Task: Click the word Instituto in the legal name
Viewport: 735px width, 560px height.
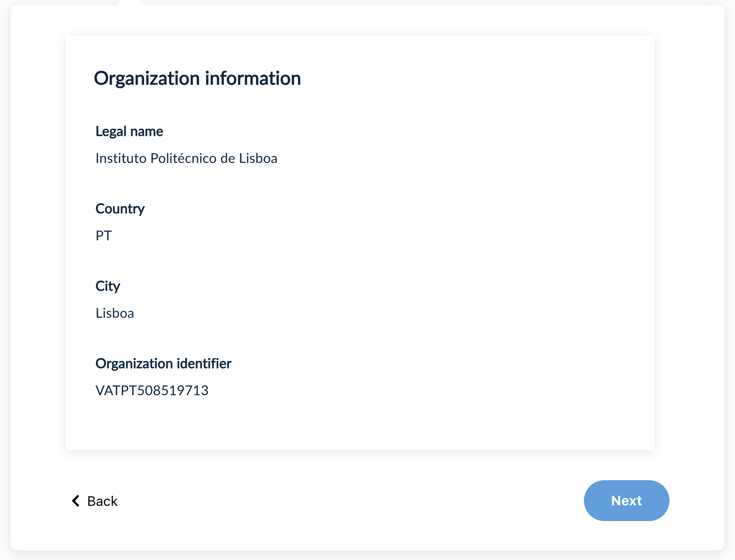Action: coord(121,158)
